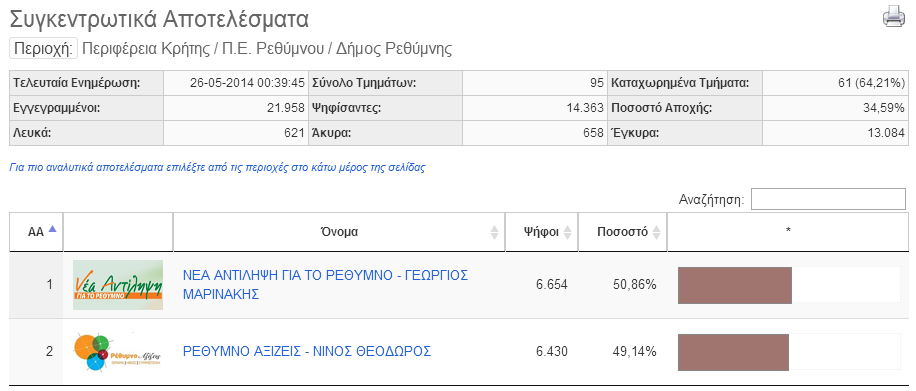
Task: Click the 49,14% percentage bar
Action: tap(733, 352)
